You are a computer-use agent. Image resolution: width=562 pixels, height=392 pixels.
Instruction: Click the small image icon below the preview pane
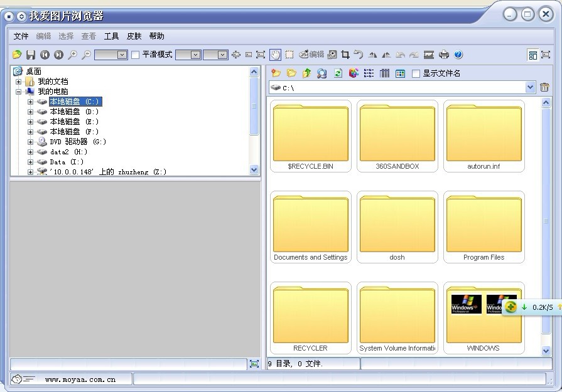click(254, 364)
